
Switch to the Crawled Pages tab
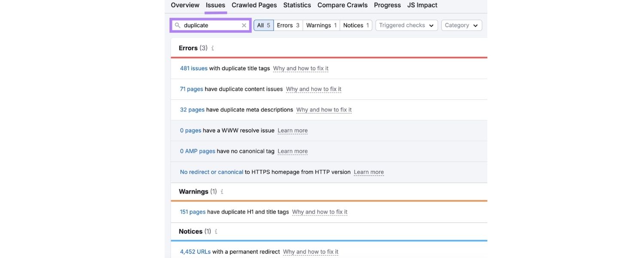pyautogui.click(x=254, y=5)
